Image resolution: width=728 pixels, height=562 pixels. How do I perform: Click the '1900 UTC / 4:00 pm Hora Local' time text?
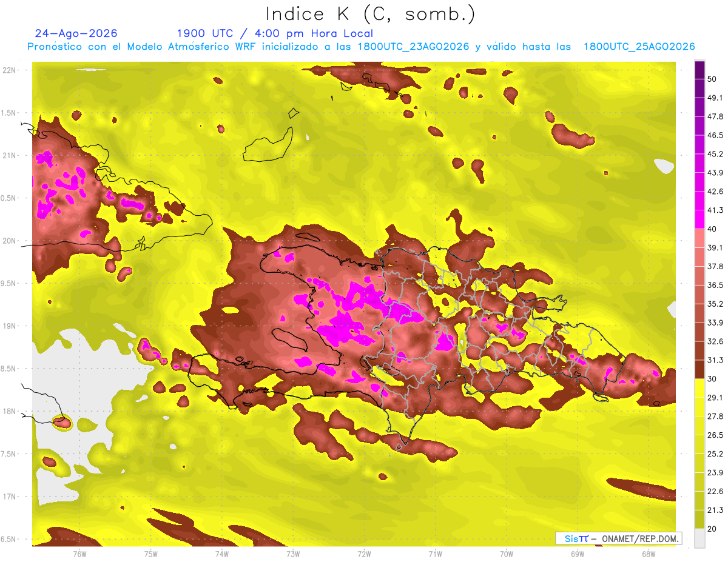click(275, 33)
